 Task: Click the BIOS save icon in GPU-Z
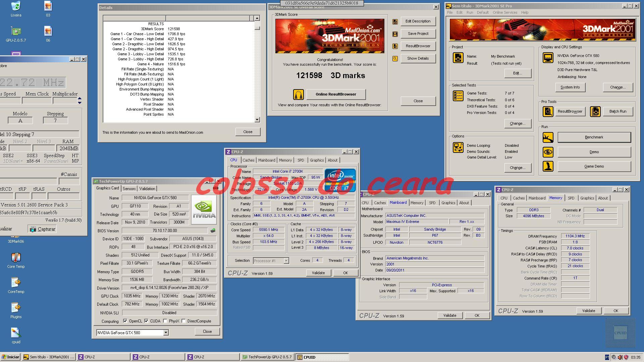coord(213,231)
